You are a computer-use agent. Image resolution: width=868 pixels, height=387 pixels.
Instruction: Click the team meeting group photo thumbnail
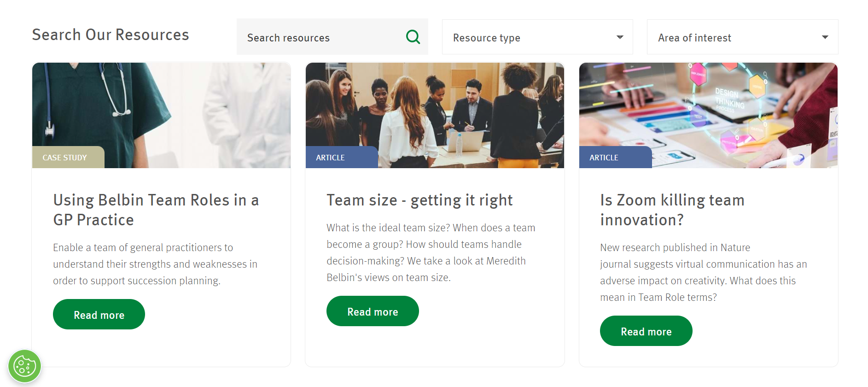[x=435, y=115]
